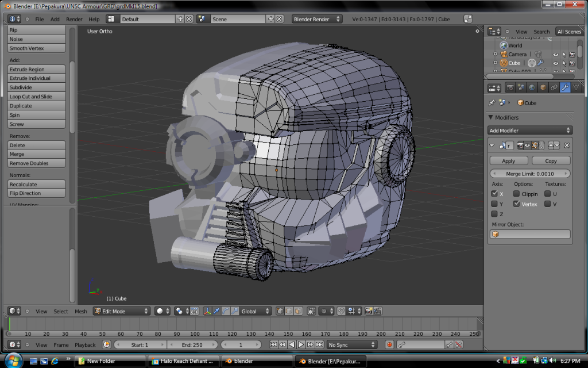Image resolution: width=588 pixels, height=368 pixels.
Task: Click Apply on the modifier
Action: click(509, 161)
